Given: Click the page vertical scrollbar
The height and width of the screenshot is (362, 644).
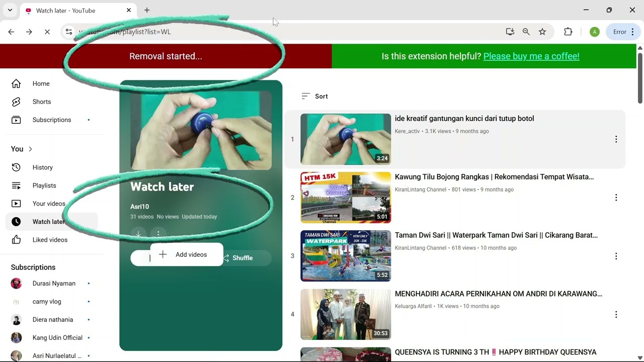Looking at the screenshot, I should point(640,77).
